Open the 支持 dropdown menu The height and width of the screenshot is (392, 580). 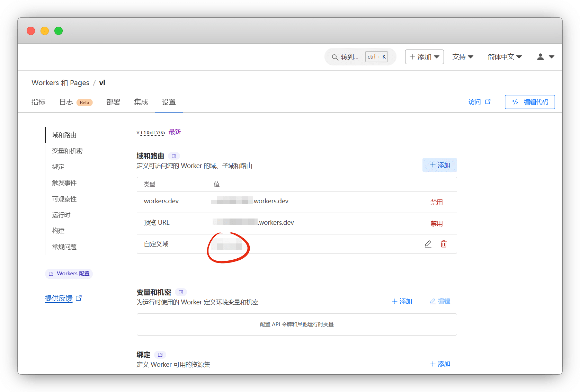[x=463, y=57]
